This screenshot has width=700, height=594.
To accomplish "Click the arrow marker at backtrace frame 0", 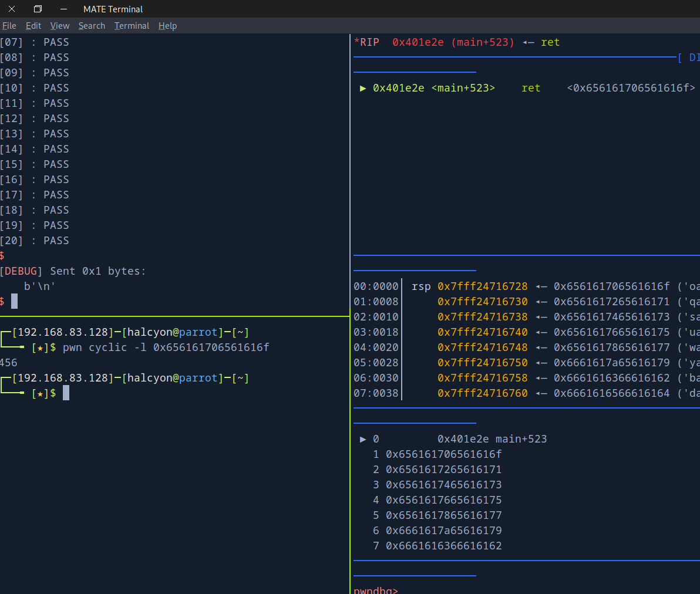I will coord(363,439).
